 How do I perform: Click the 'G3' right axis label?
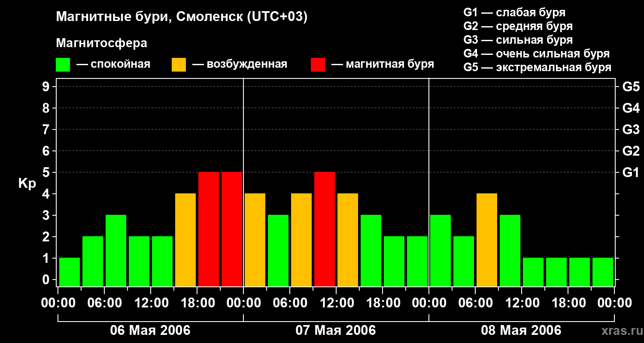tap(631, 129)
